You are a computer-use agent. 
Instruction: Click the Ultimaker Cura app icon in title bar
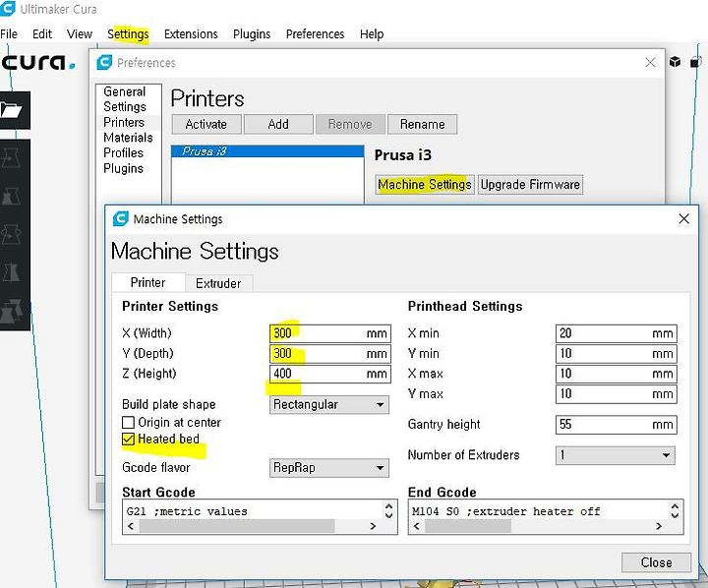(7, 8)
